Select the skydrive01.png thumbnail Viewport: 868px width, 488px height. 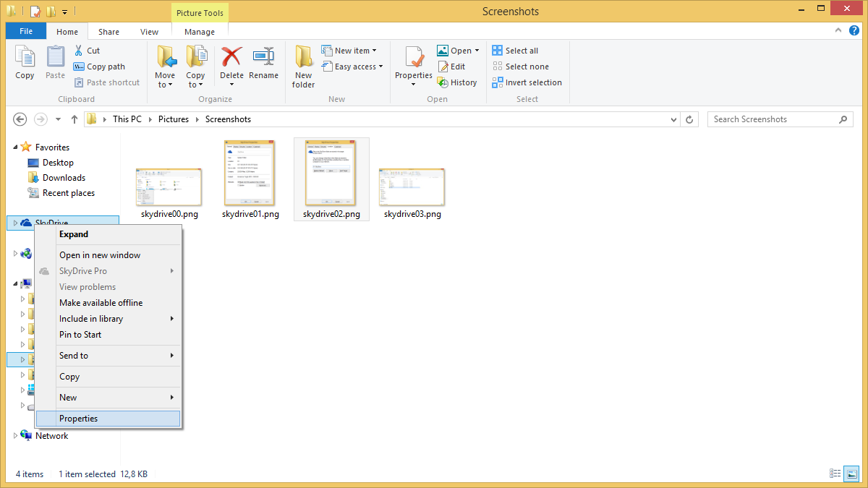tap(250, 174)
